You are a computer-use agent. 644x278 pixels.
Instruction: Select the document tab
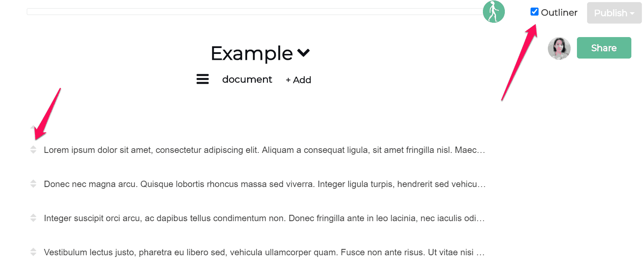point(247,80)
